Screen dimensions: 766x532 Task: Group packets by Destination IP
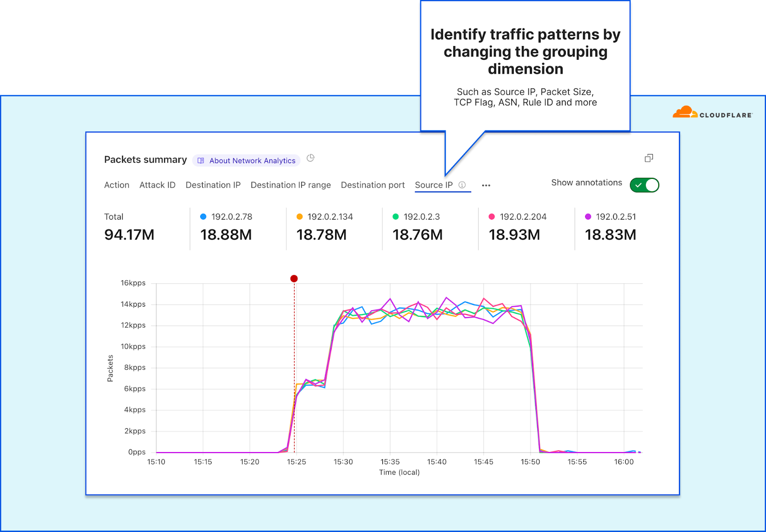(213, 185)
